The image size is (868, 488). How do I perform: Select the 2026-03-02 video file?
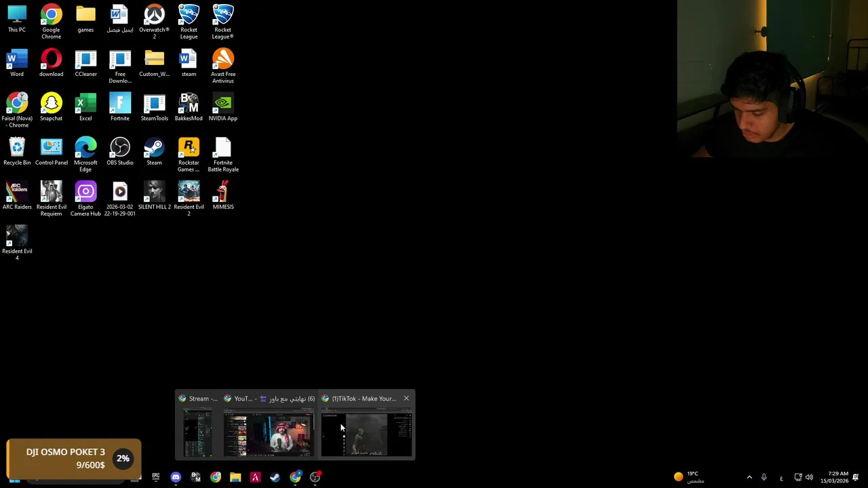(x=120, y=199)
